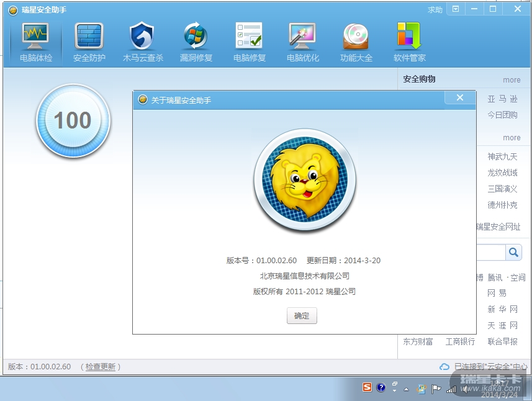Open the 天涯网 link
The width and height of the screenshot is (532, 401).
tap(502, 325)
